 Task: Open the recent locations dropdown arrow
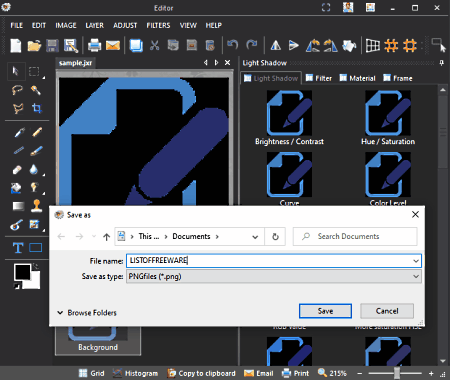pyautogui.click(x=94, y=237)
